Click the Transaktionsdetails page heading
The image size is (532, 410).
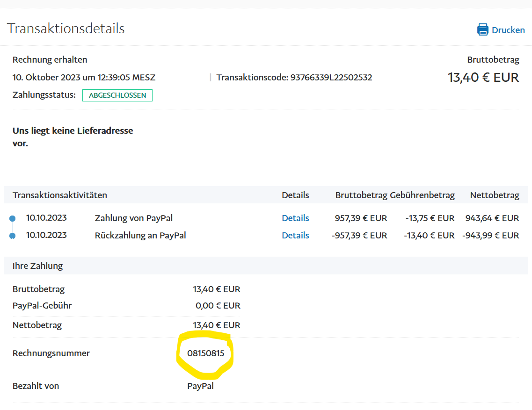66,29
